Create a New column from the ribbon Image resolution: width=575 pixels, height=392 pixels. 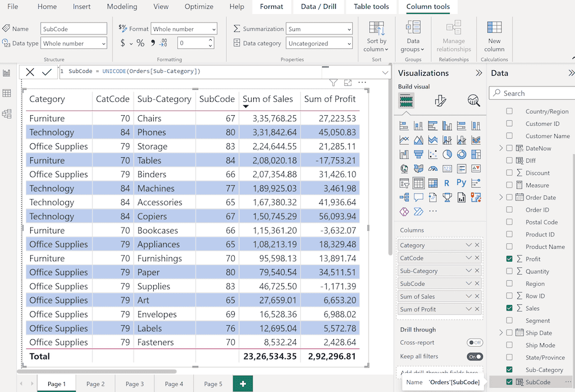coord(494,39)
